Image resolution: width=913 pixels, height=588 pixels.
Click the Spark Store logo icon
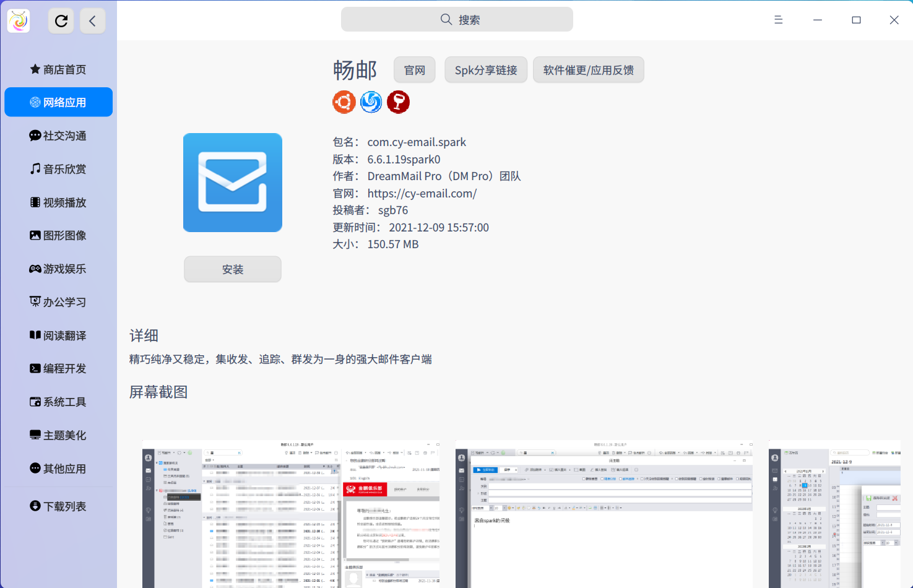pyautogui.click(x=18, y=20)
